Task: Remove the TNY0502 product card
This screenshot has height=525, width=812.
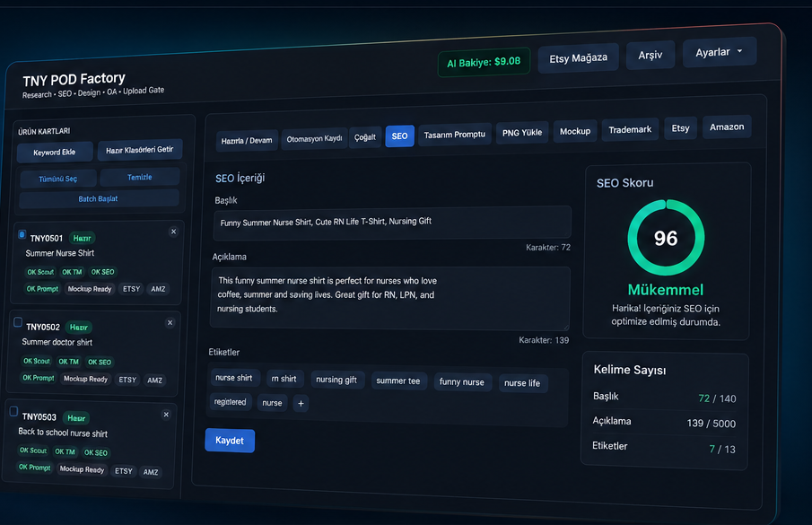Action: (170, 322)
